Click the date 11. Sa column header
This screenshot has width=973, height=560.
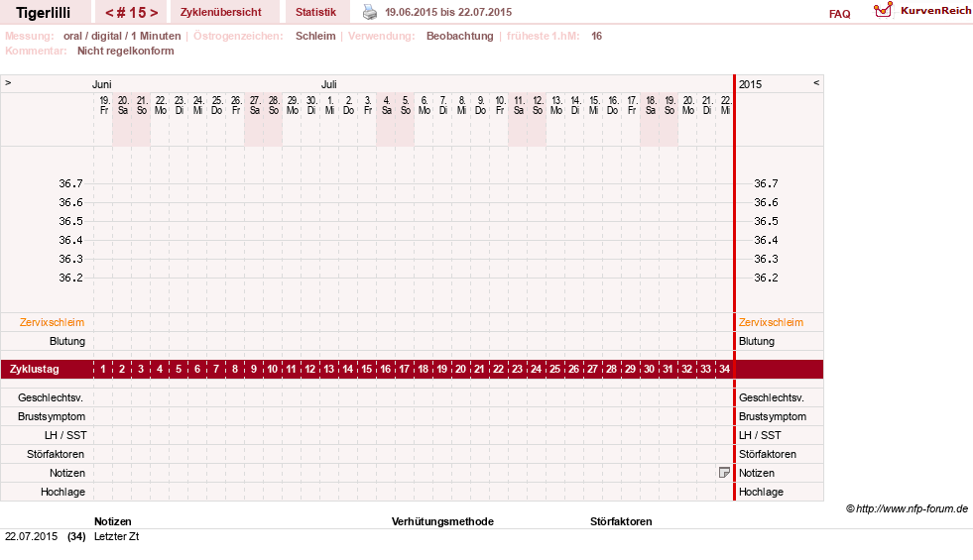tap(519, 105)
